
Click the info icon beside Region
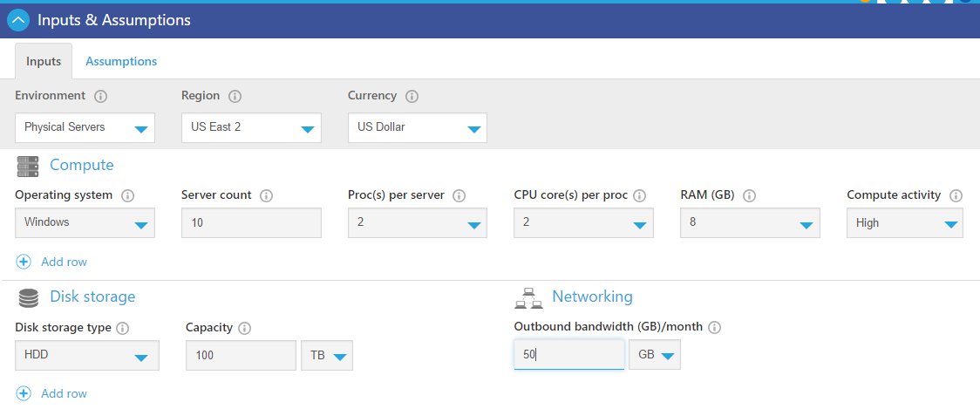coord(235,96)
